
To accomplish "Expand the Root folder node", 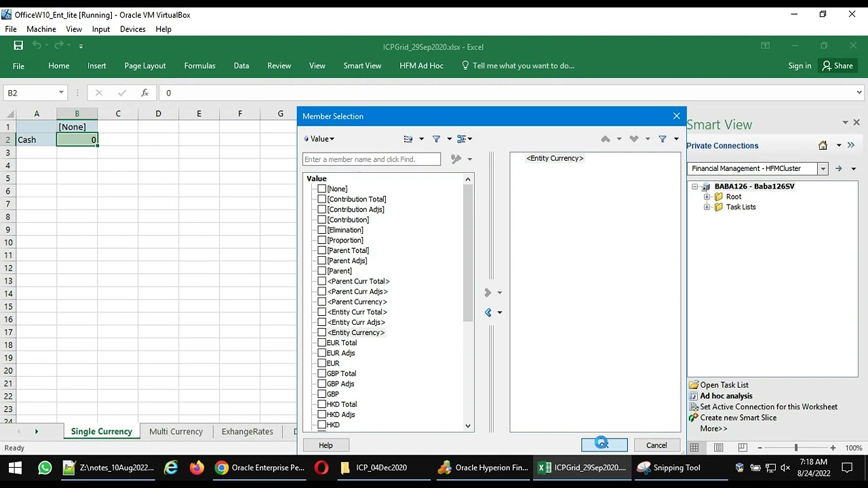I will 707,197.
